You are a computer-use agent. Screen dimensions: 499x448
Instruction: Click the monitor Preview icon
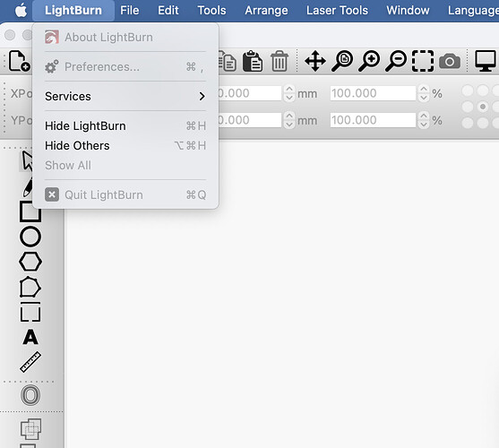pyautogui.click(x=486, y=61)
